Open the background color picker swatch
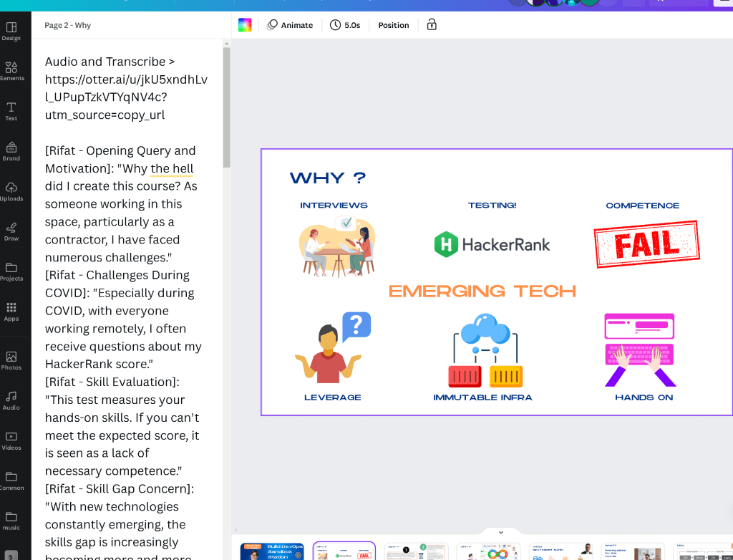 [x=245, y=25]
